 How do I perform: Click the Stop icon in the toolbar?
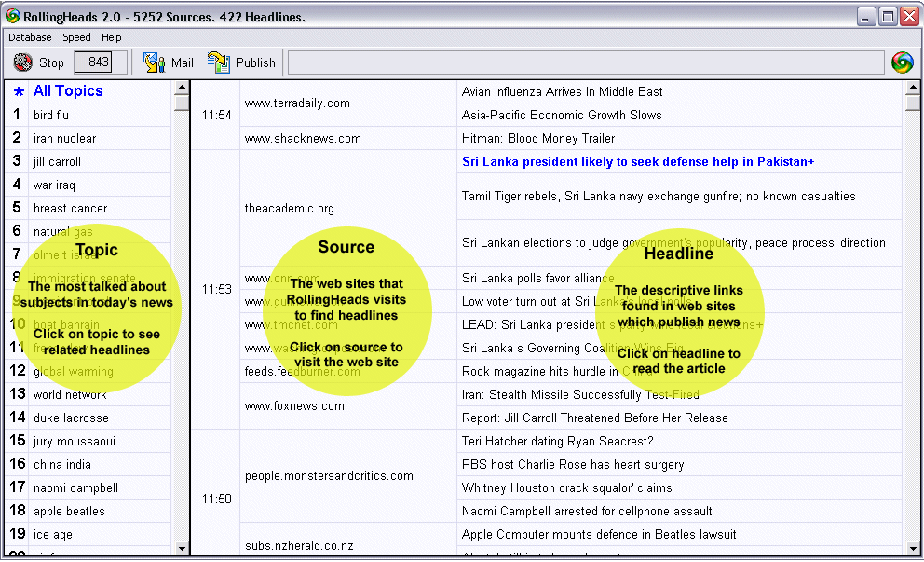(23, 62)
